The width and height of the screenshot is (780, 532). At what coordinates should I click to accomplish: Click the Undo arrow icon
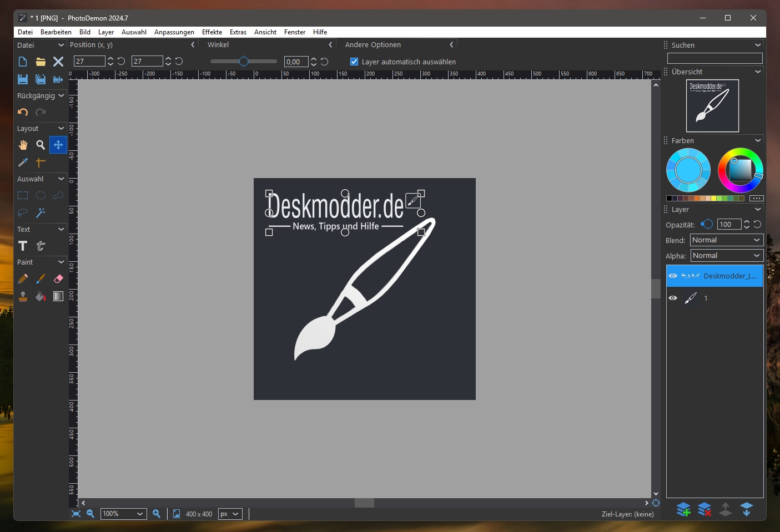click(x=23, y=112)
